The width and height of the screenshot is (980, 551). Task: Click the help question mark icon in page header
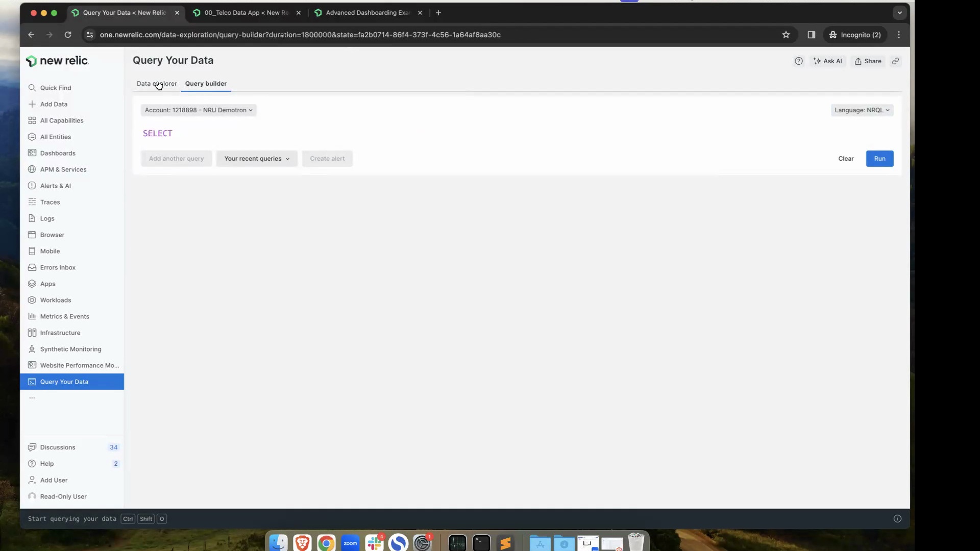pos(799,61)
